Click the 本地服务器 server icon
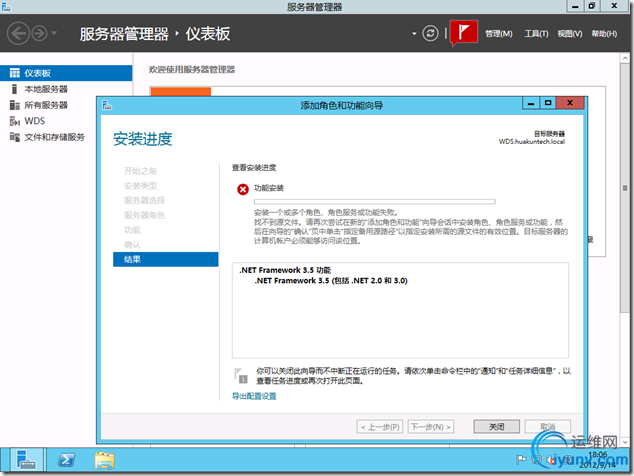634x476 pixels. pyautogui.click(x=15, y=89)
